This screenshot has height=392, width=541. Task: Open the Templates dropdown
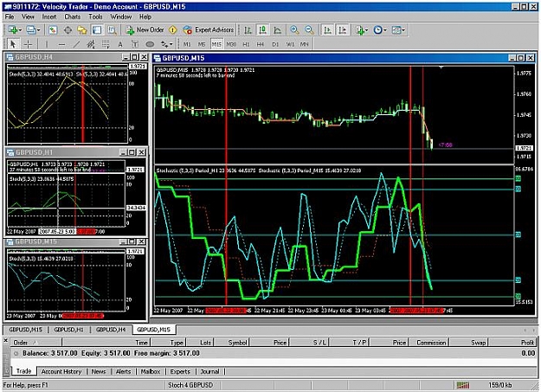(398, 30)
